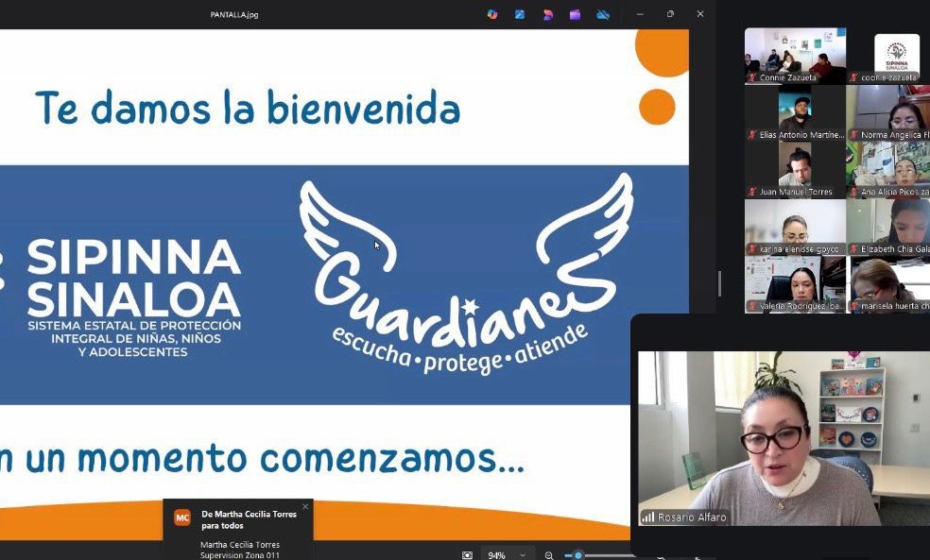Select the SIPINNA Sinaloa logo participant tile
The height and width of the screenshot is (560, 930).
[x=896, y=53]
